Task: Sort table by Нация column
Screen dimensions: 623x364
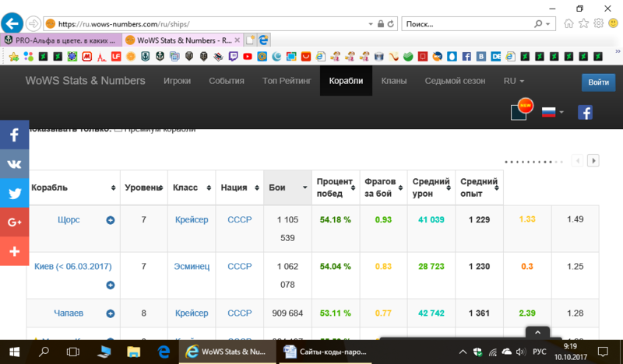Action: (x=240, y=187)
